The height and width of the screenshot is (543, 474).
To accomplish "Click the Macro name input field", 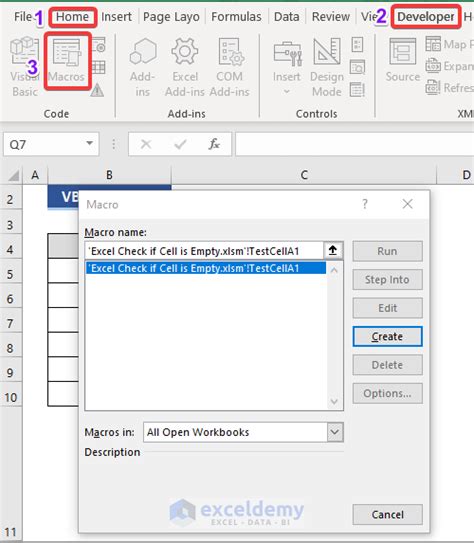I will tap(204, 250).
